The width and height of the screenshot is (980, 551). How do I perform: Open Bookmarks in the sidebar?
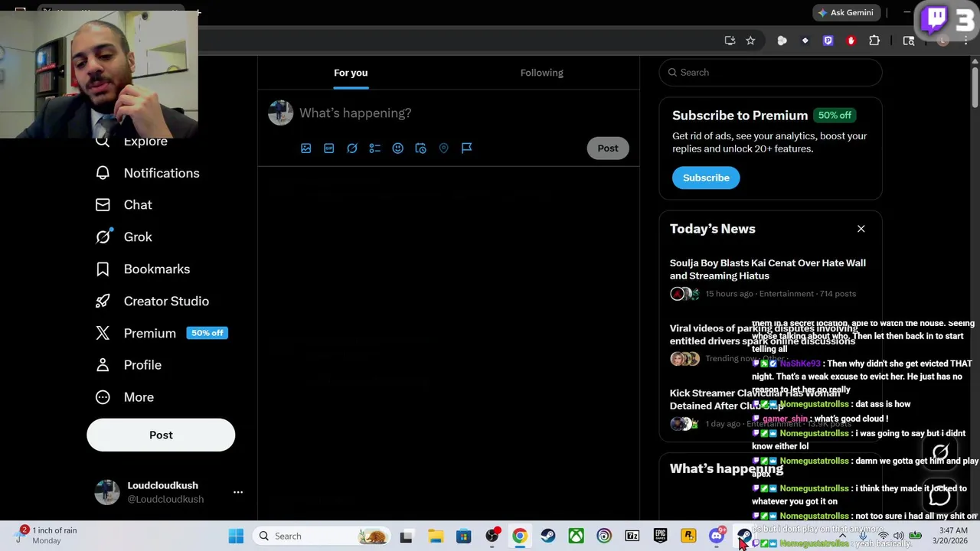tap(142, 269)
